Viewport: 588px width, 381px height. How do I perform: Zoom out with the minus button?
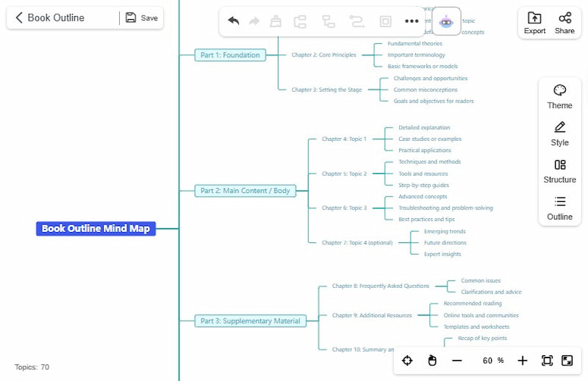click(x=456, y=360)
